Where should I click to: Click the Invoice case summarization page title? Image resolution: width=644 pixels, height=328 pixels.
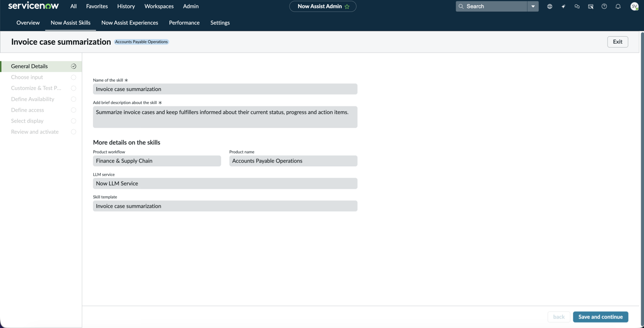(x=61, y=42)
